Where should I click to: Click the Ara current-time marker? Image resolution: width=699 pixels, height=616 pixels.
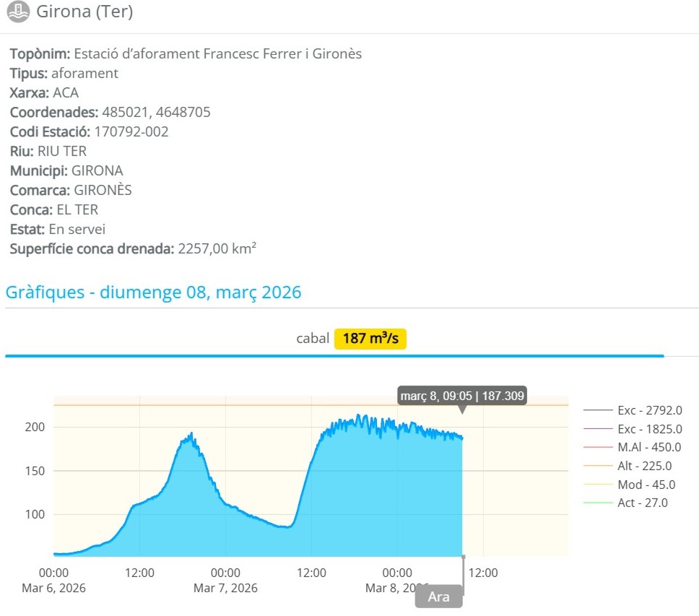[x=438, y=597]
